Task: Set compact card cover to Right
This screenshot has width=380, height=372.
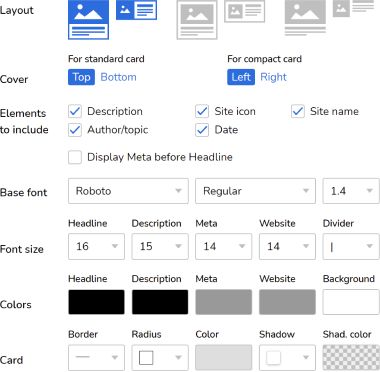Action: tap(273, 77)
